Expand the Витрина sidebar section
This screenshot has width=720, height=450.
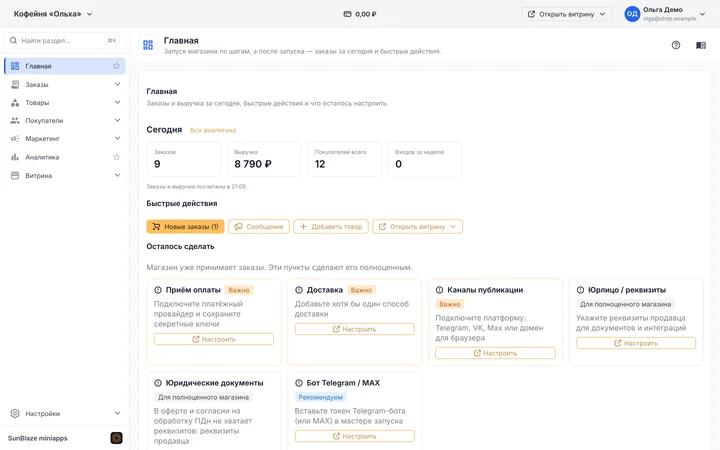coord(118,175)
